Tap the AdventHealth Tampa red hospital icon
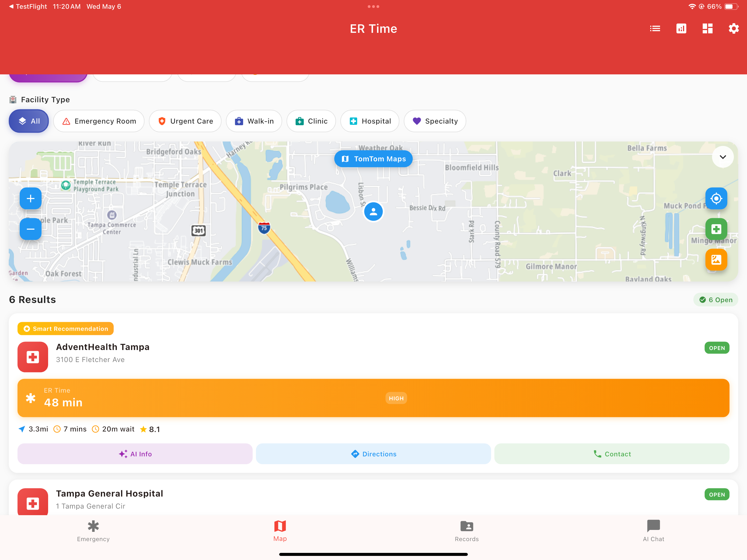The image size is (747, 560). pyautogui.click(x=33, y=357)
